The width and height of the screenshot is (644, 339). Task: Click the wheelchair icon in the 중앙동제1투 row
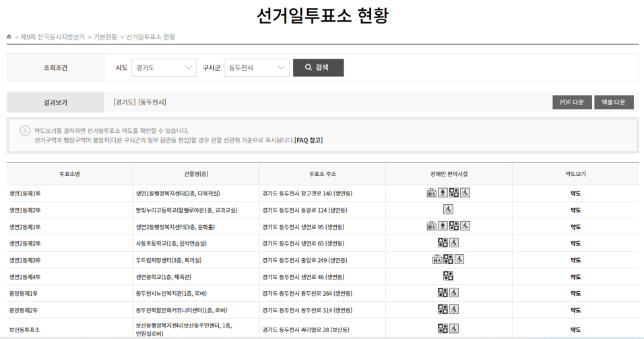pos(454,292)
